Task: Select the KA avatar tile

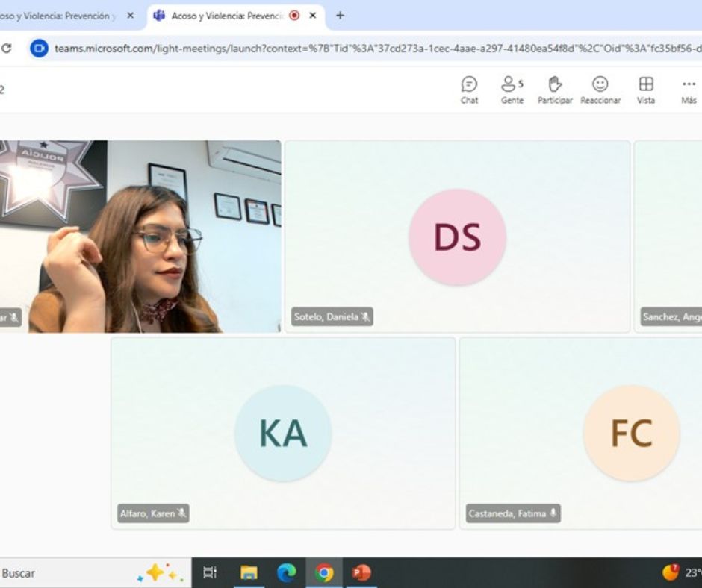Action: click(283, 434)
